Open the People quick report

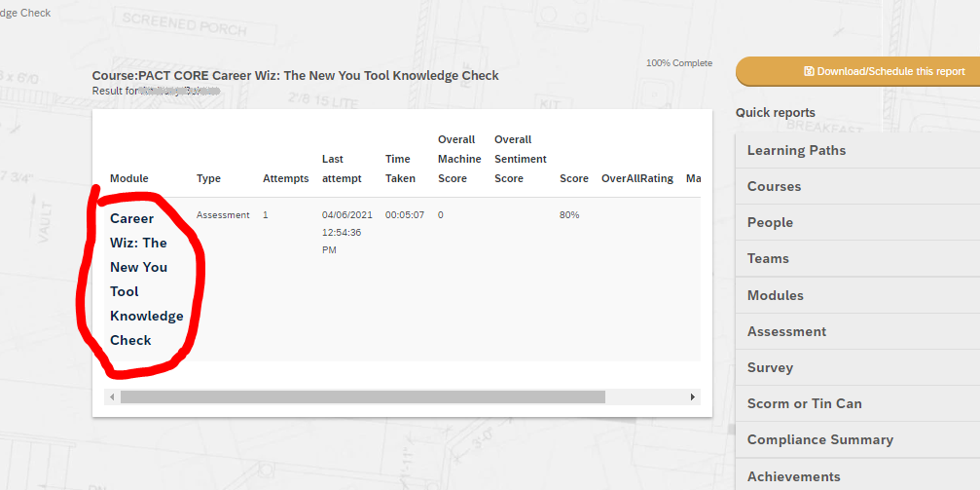(x=770, y=222)
